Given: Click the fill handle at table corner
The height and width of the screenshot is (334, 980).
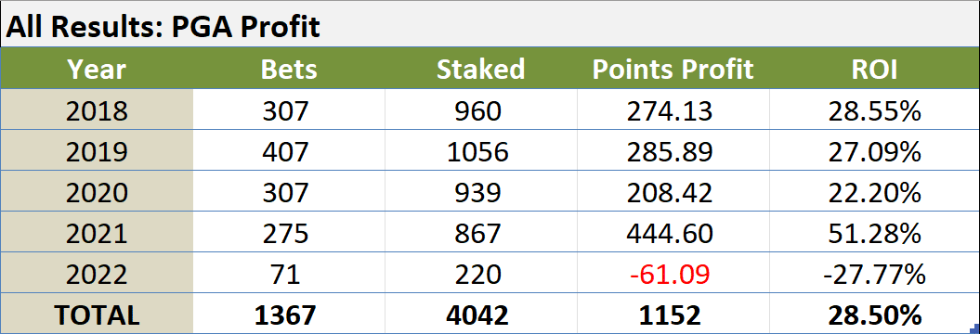Looking at the screenshot, I should pos(976,330).
